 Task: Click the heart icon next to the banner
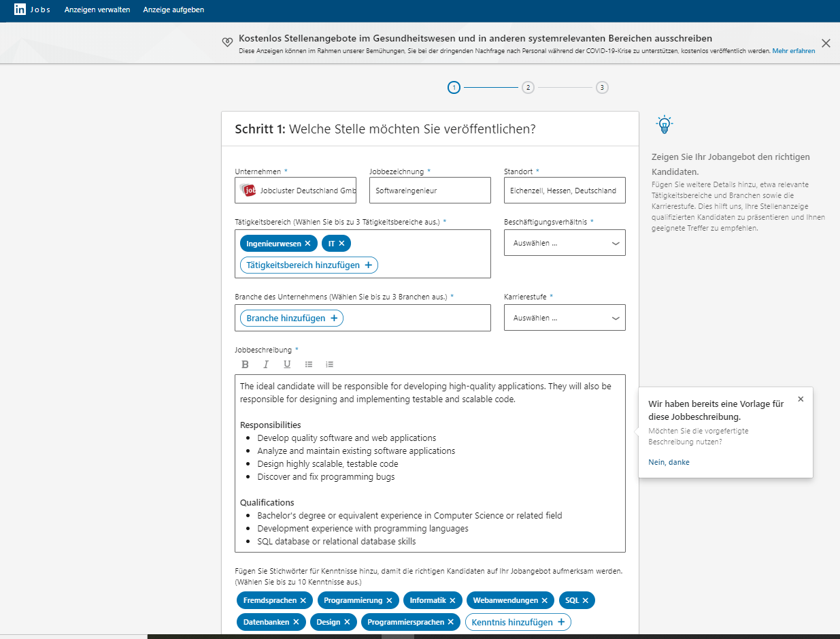[227, 42]
